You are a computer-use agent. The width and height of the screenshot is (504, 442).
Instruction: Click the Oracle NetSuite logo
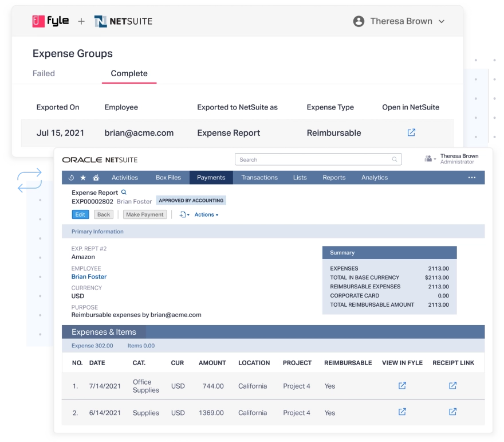pyautogui.click(x=100, y=160)
